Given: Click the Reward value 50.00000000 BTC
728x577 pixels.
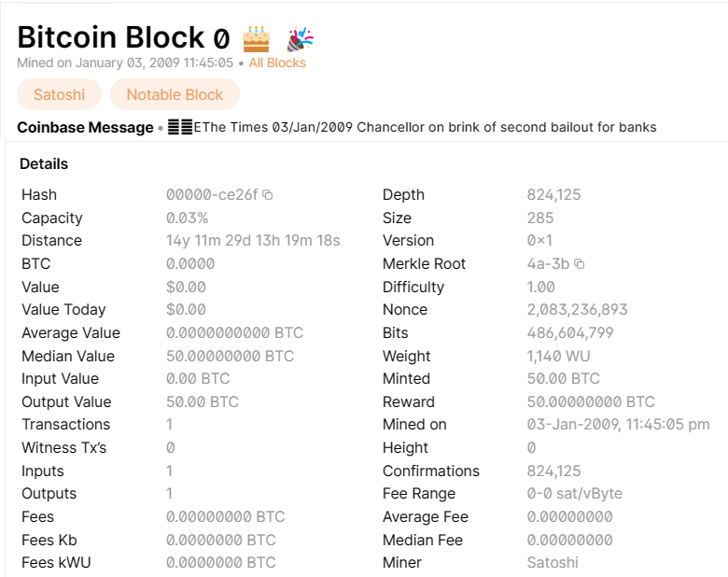Looking at the screenshot, I should click(x=591, y=401).
